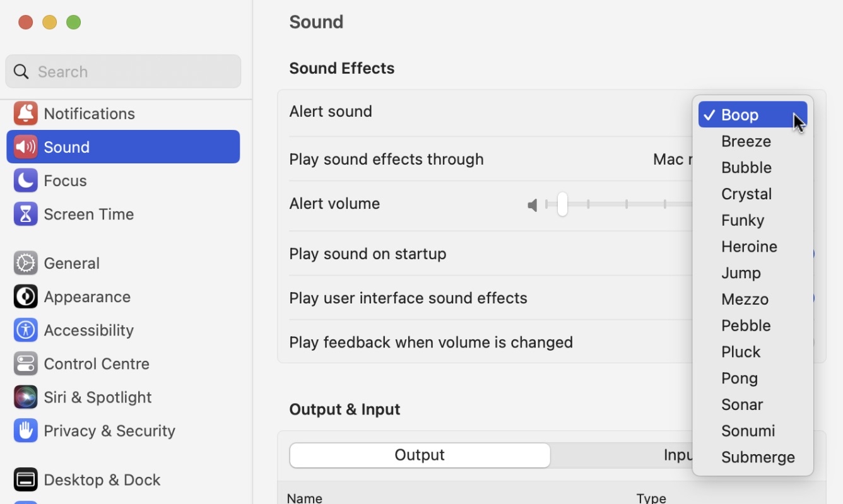Click the Privacy & Security hand icon
The width and height of the screenshot is (843, 504).
tap(25, 430)
